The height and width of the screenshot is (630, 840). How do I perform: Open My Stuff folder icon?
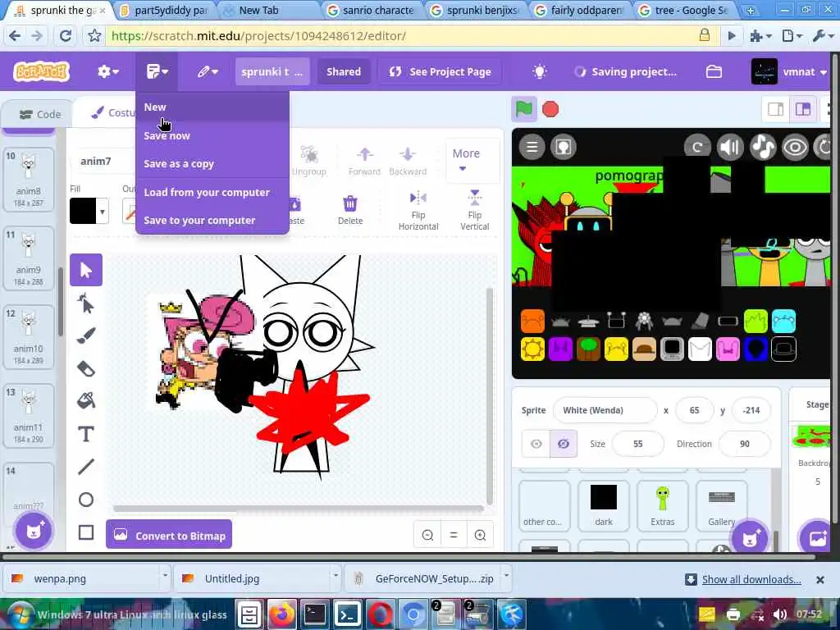(x=714, y=71)
